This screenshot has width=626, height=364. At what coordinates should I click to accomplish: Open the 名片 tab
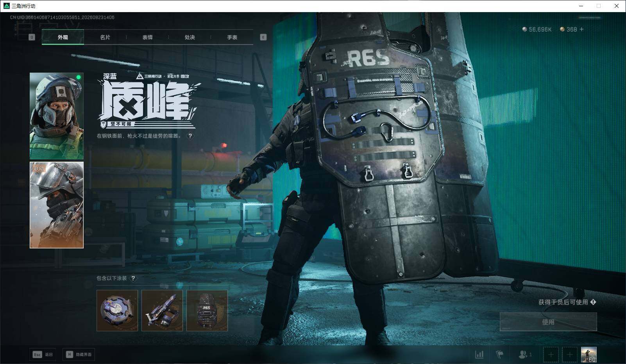tap(105, 37)
